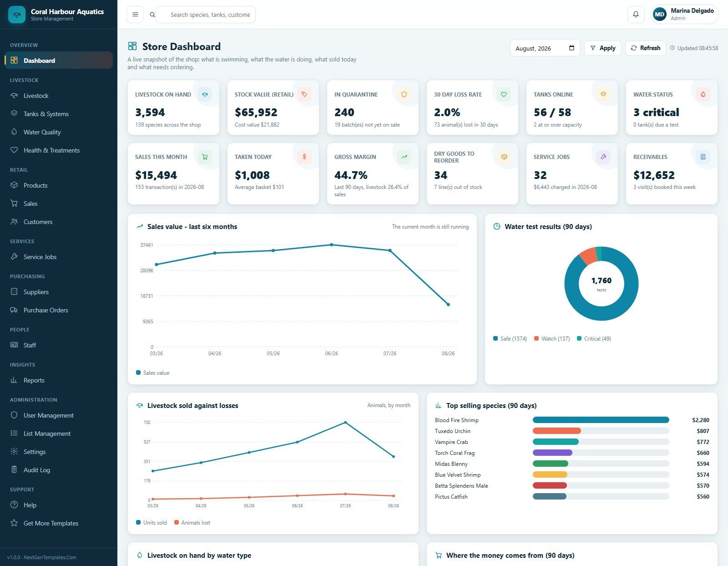
Task: Click the search species input field
Action: 206,15
